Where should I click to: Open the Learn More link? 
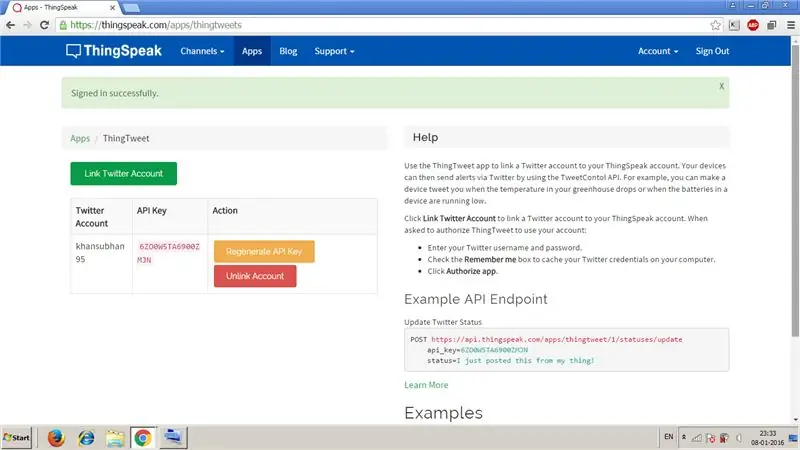[426, 385]
